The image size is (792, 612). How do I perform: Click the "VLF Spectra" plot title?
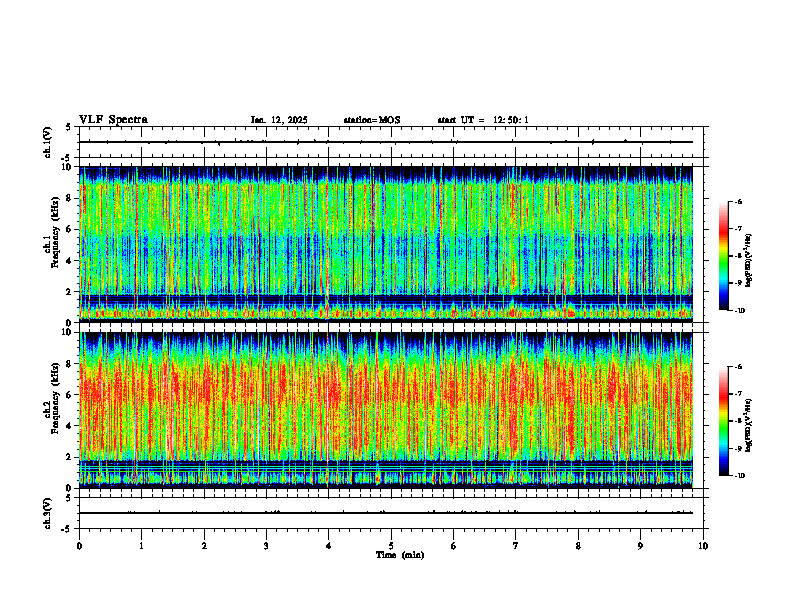113,120
